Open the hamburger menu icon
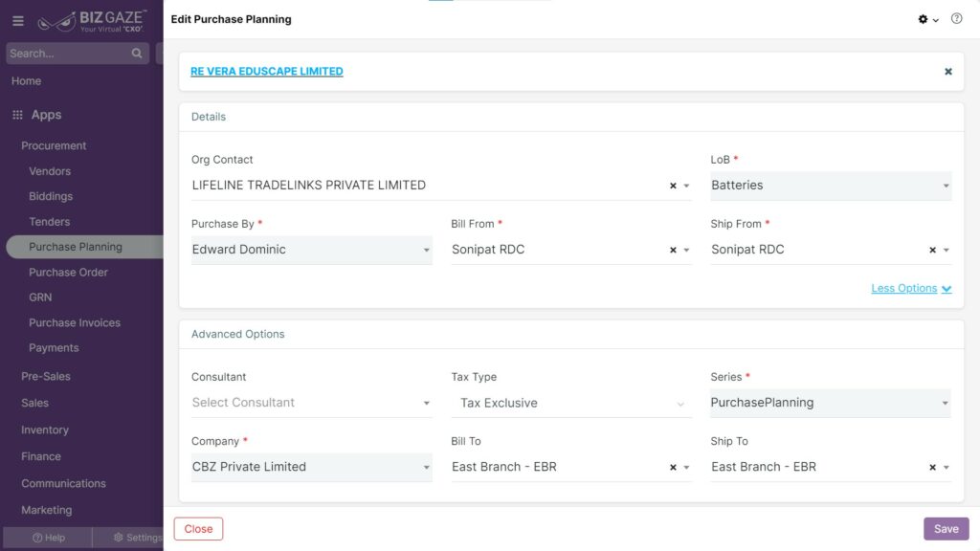Image resolution: width=980 pixels, height=551 pixels. tap(18, 21)
